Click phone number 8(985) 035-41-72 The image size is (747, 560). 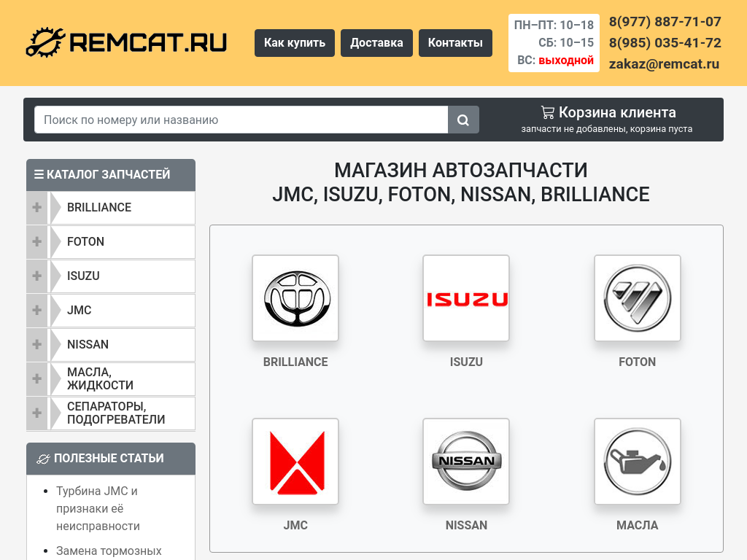point(665,43)
